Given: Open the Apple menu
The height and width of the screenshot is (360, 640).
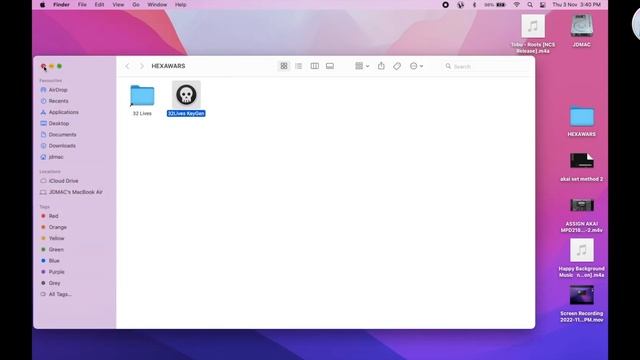Looking at the screenshot, I should point(43,5).
